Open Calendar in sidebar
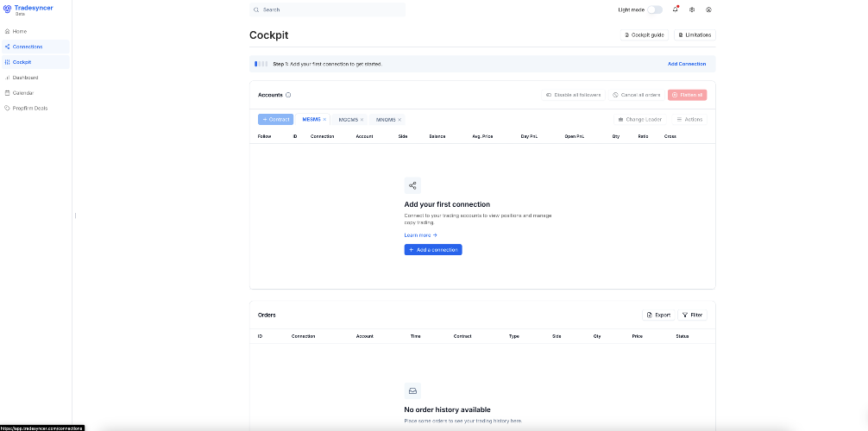Viewport: 868px width, 431px height. (35, 93)
